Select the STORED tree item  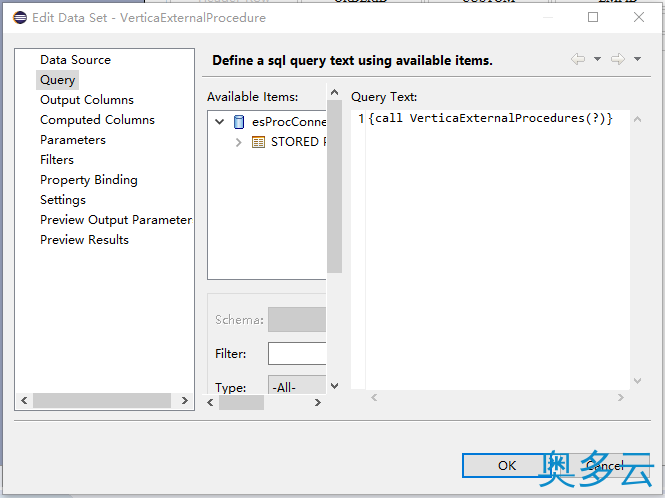point(298,142)
